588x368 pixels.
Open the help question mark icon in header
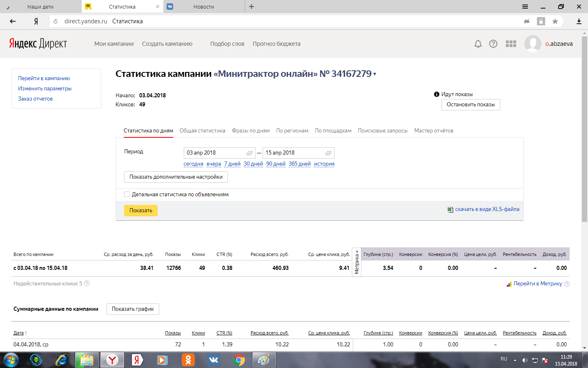[x=493, y=44]
